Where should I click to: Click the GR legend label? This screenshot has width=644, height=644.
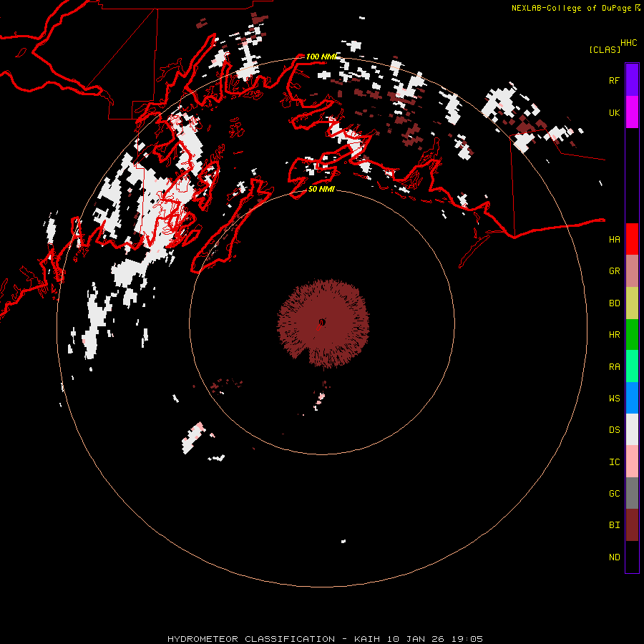pyautogui.click(x=614, y=271)
